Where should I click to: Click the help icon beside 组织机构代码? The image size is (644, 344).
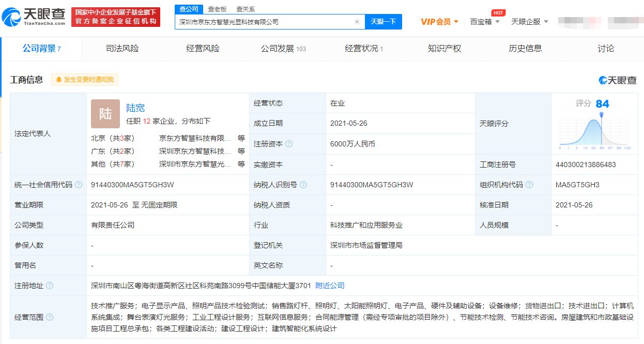coord(529,185)
